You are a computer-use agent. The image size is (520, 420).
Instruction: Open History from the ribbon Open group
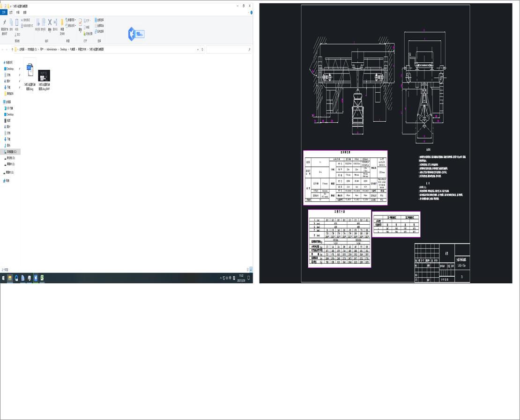click(x=88, y=34)
